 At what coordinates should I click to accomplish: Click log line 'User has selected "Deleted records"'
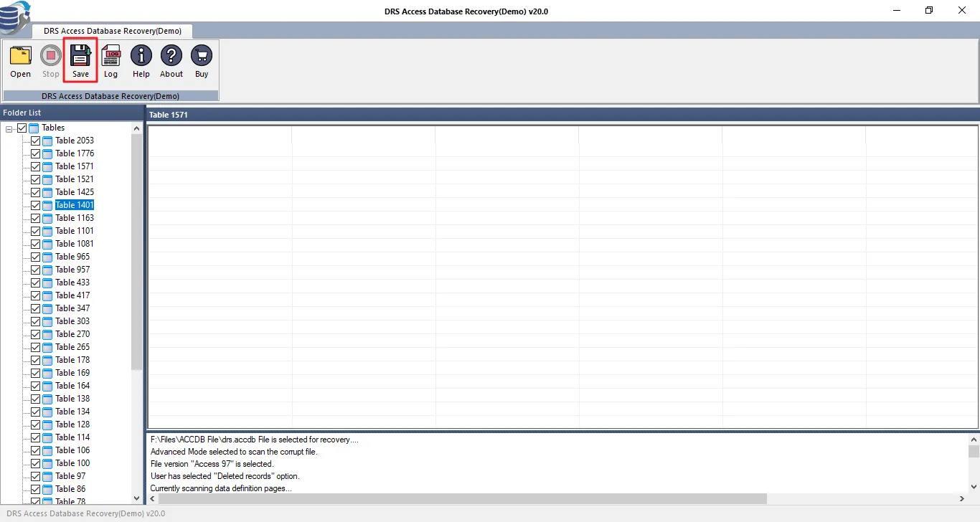225,476
